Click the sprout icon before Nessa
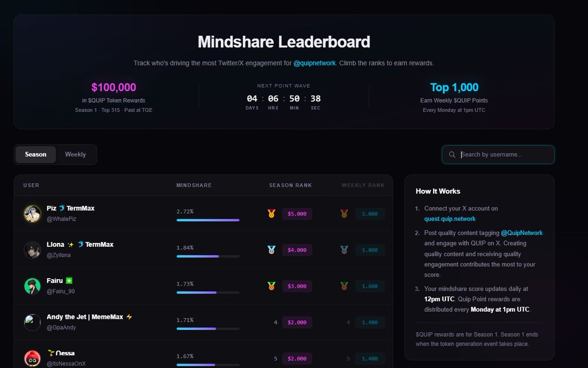588x368 pixels. pos(51,353)
